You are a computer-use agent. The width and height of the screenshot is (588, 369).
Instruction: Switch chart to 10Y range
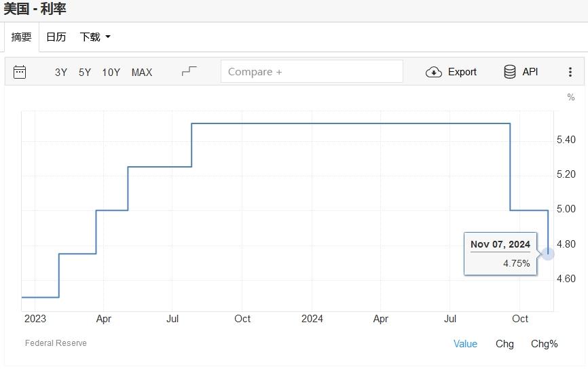[x=111, y=72]
